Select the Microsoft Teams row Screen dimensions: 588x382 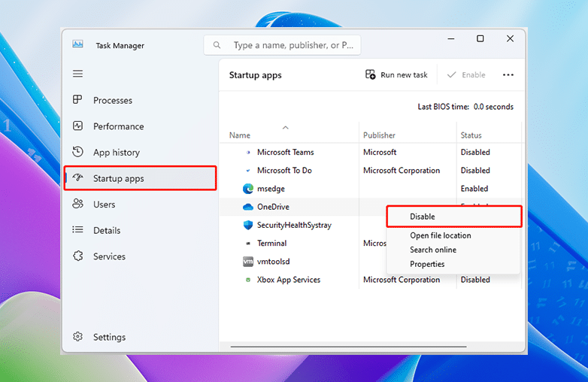click(371, 152)
